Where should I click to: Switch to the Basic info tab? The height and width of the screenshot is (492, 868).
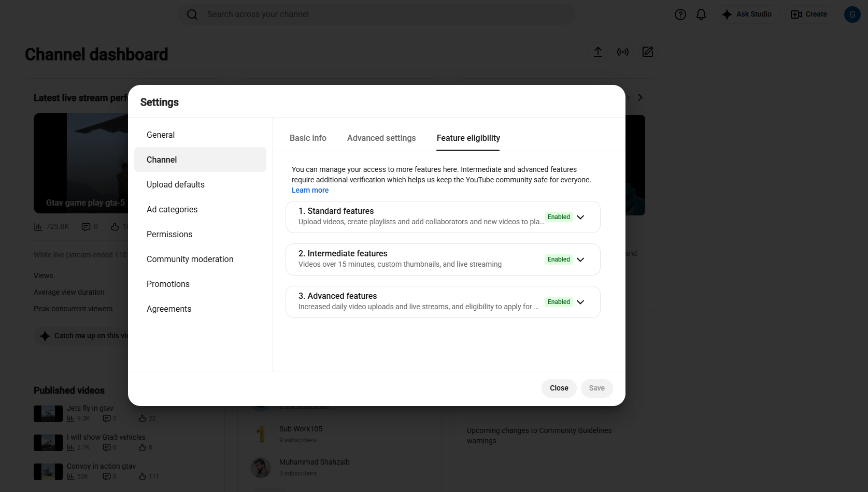pyautogui.click(x=308, y=138)
